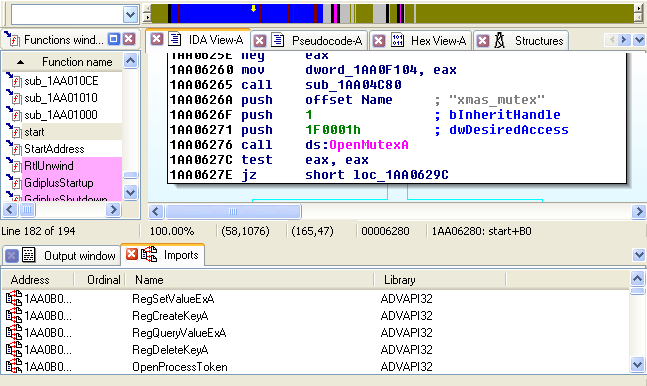647x386 pixels.
Task: Click the yellow arrow marker in navigation band
Action: point(254,8)
